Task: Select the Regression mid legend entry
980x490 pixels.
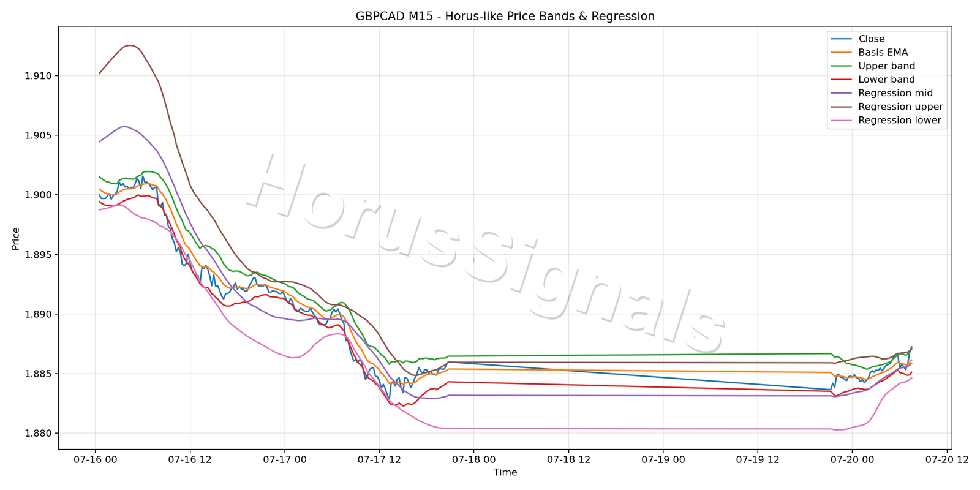Action: (882, 93)
